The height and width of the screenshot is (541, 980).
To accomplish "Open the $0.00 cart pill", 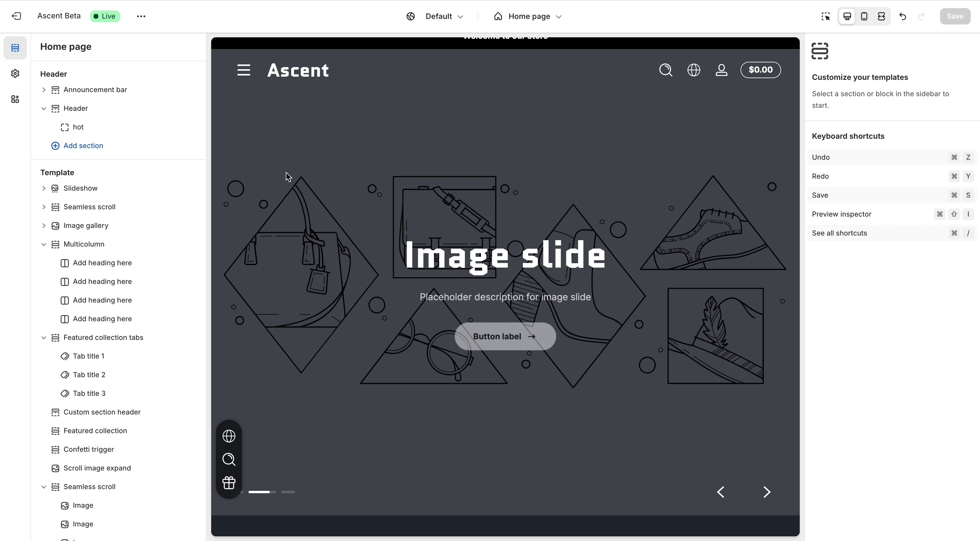I will point(760,70).
